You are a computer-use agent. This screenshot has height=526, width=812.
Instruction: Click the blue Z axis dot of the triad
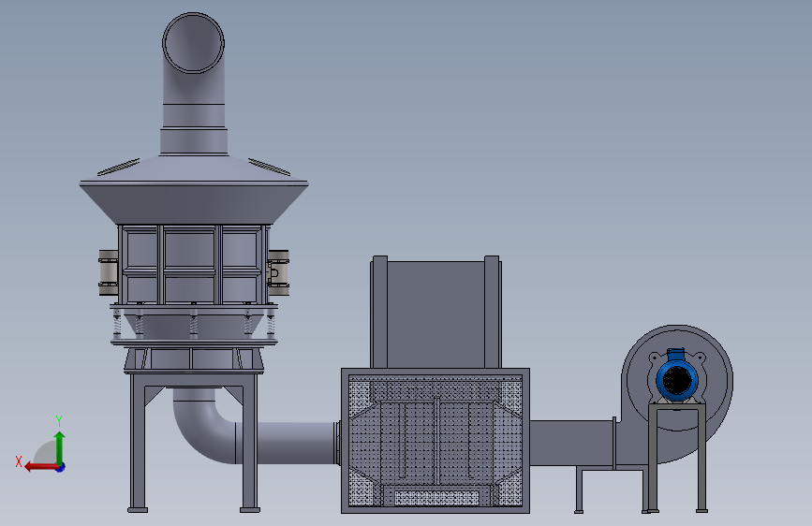tap(61, 467)
